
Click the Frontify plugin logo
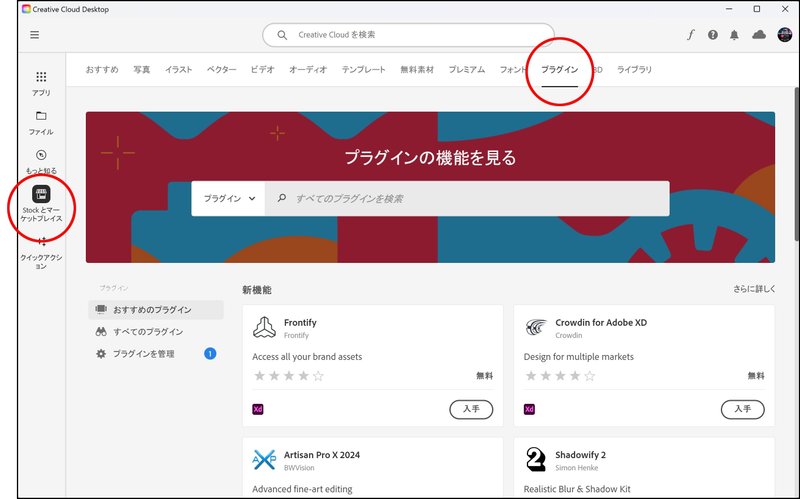click(x=264, y=328)
